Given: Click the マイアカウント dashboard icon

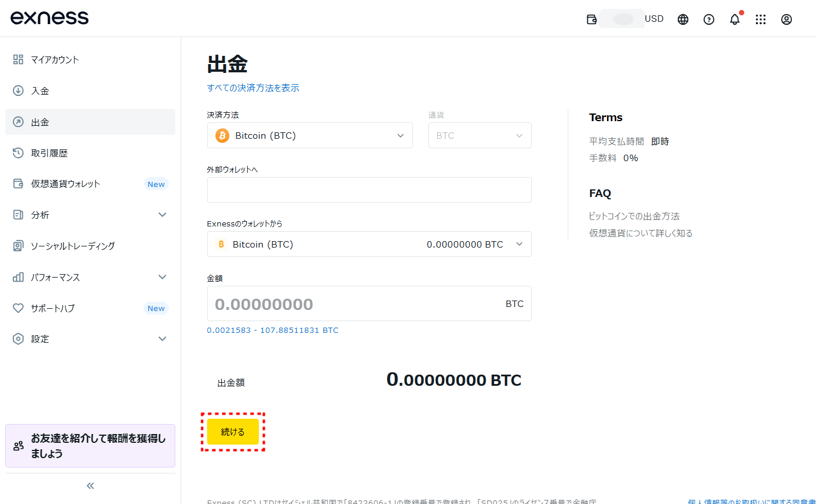Looking at the screenshot, I should [18, 59].
